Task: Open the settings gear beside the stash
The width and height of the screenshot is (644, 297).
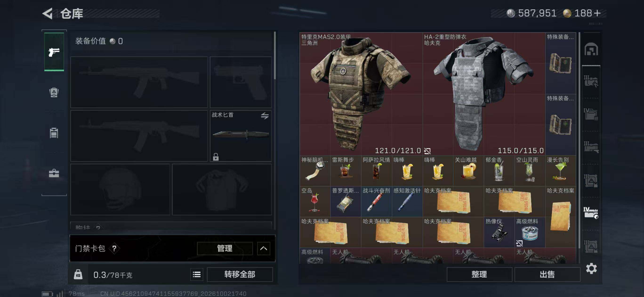Action: tap(591, 269)
